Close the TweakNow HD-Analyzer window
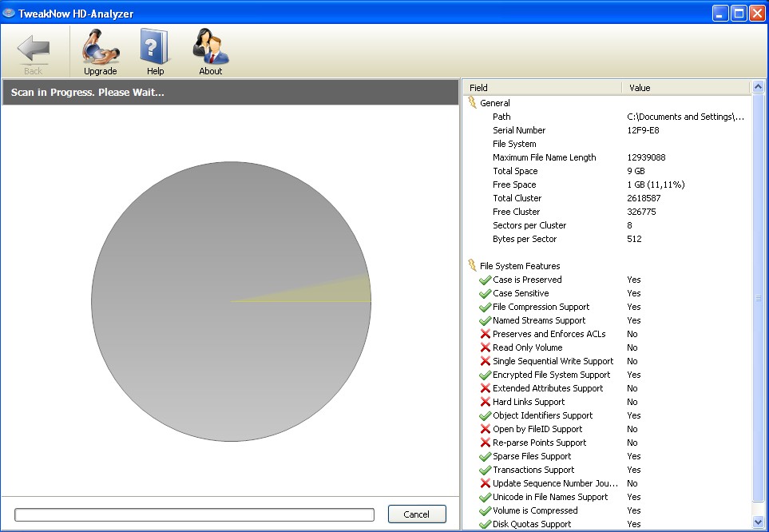This screenshot has height=532, width=769. coord(757,14)
